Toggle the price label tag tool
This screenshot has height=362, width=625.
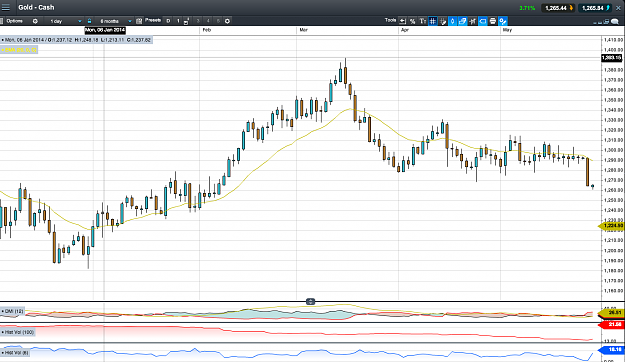(x=483, y=21)
